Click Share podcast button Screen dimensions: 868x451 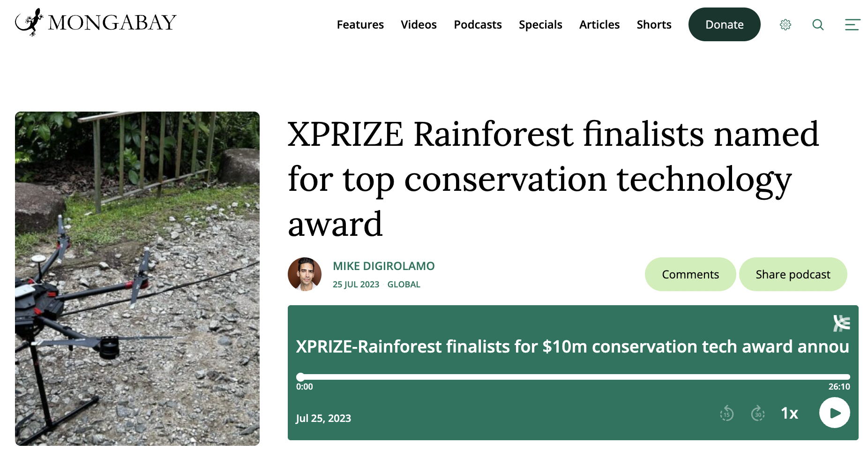(x=793, y=274)
